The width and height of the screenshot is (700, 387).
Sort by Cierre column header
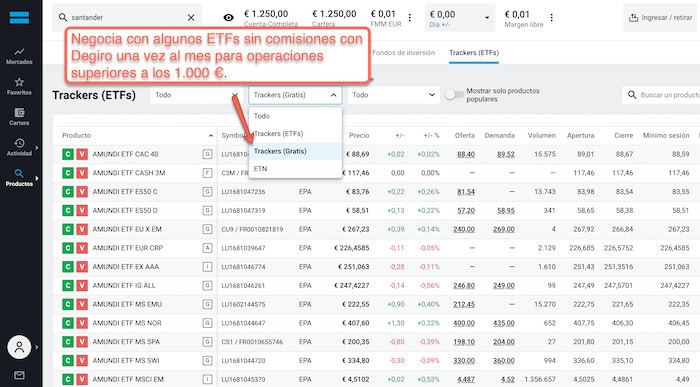pyautogui.click(x=623, y=136)
